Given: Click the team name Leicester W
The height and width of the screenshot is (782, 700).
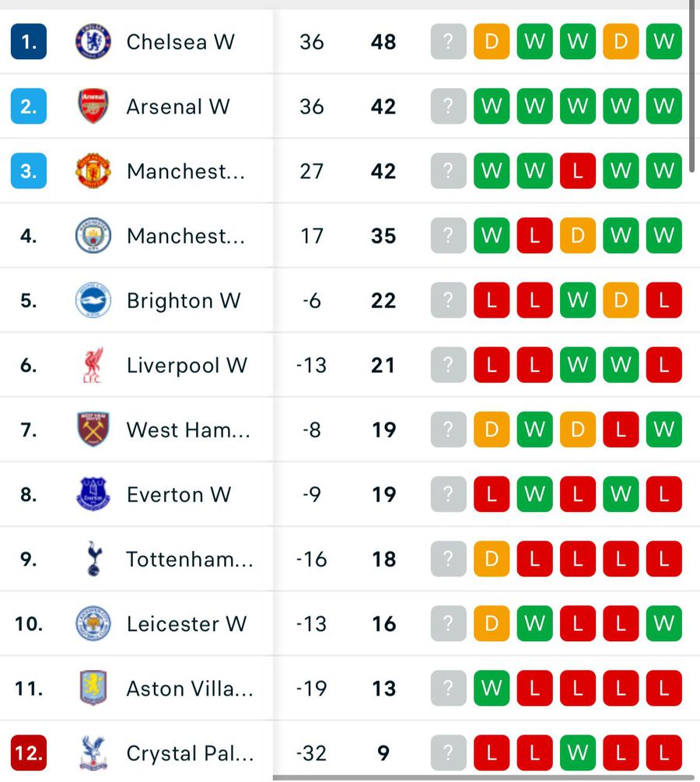Looking at the screenshot, I should tap(187, 623).
